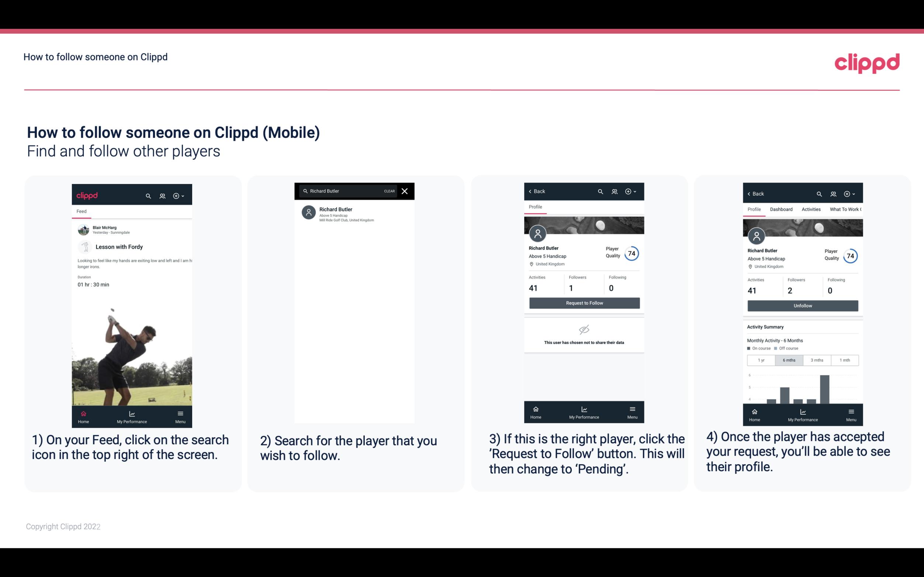
Task: Click the 'Request to Follow' button
Action: (584, 302)
